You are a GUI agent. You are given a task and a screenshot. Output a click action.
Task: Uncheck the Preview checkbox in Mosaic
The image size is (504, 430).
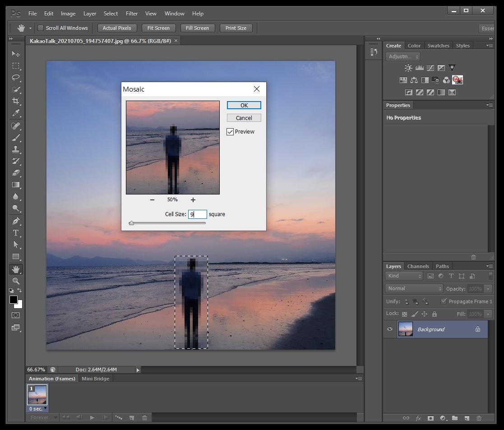click(x=230, y=132)
